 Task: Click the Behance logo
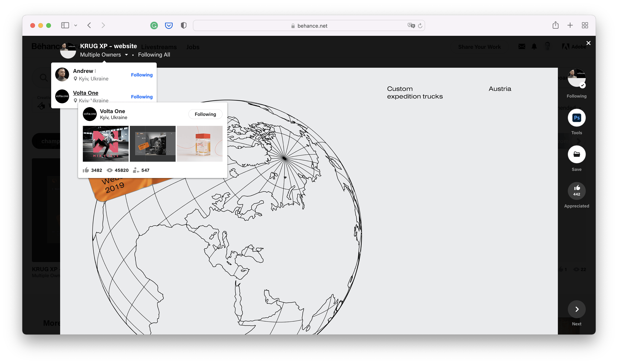tap(46, 46)
